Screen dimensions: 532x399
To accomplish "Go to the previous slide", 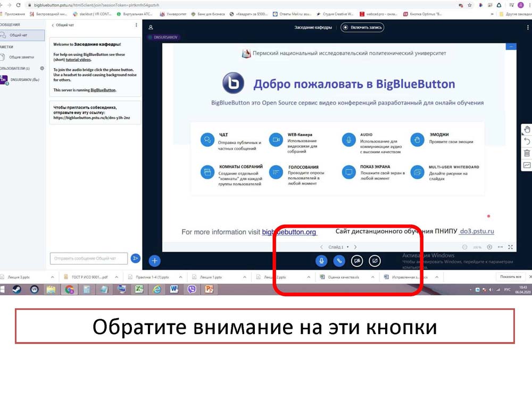I will tap(322, 247).
